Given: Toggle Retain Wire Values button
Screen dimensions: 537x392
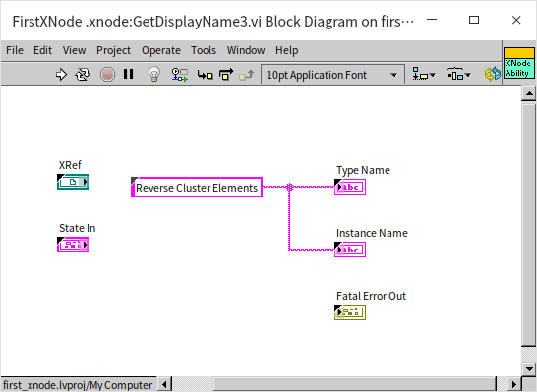Looking at the screenshot, I should pos(179,75).
